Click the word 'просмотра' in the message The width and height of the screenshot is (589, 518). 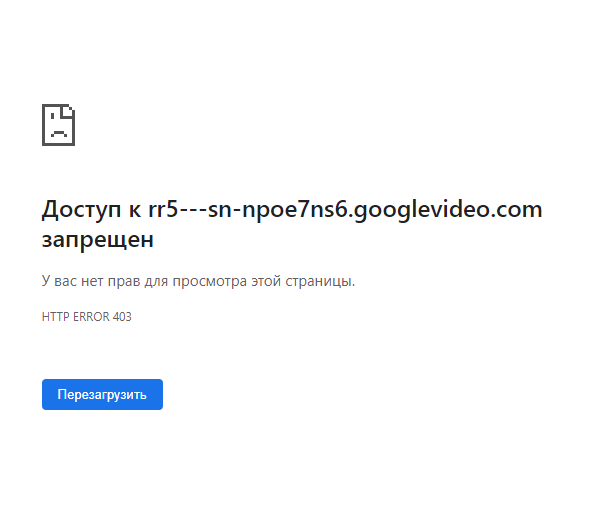(210, 281)
